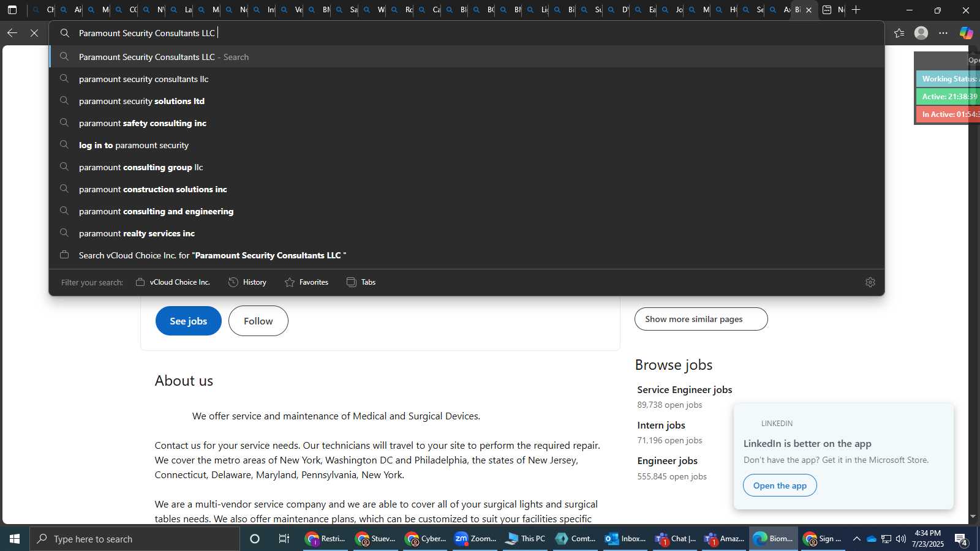This screenshot has height=551, width=980.
Task: Filter search by vCloud Choice Inc.
Action: tap(173, 282)
